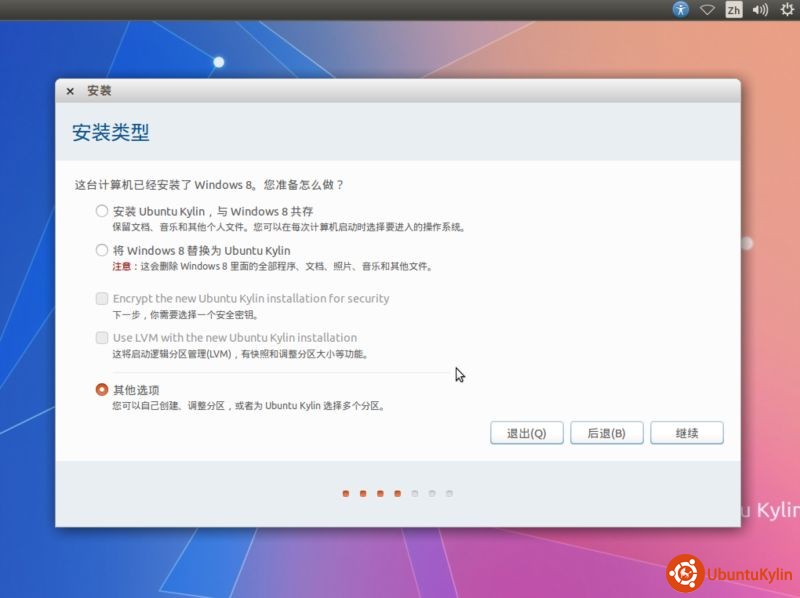Close the 安装 installer window
Screen dimensions: 800x598
(70, 91)
